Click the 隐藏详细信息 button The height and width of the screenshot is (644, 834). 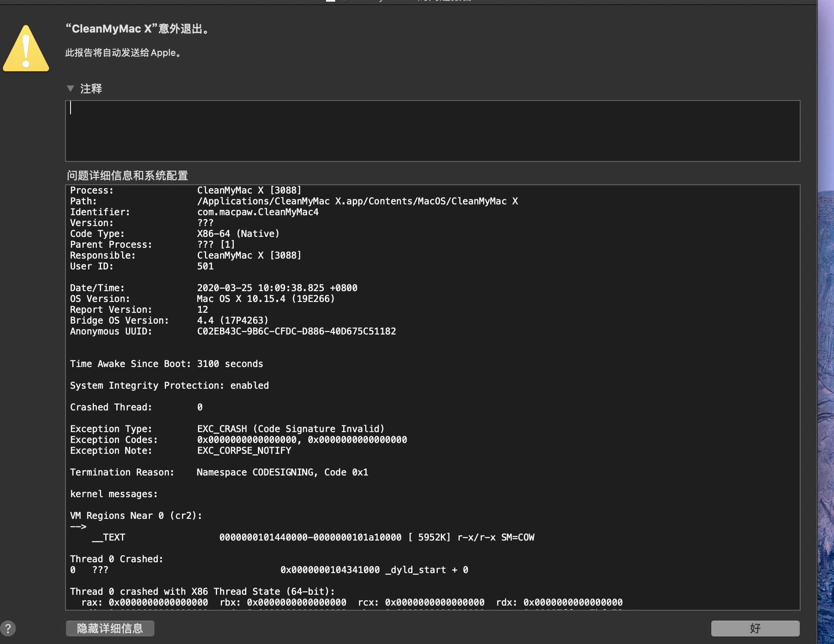click(110, 628)
